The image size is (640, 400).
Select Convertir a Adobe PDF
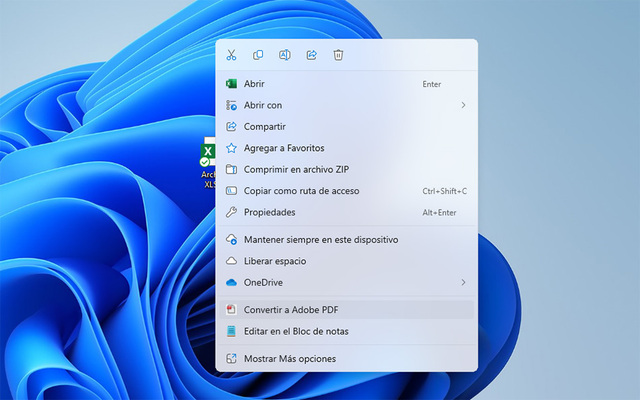pos(347,310)
